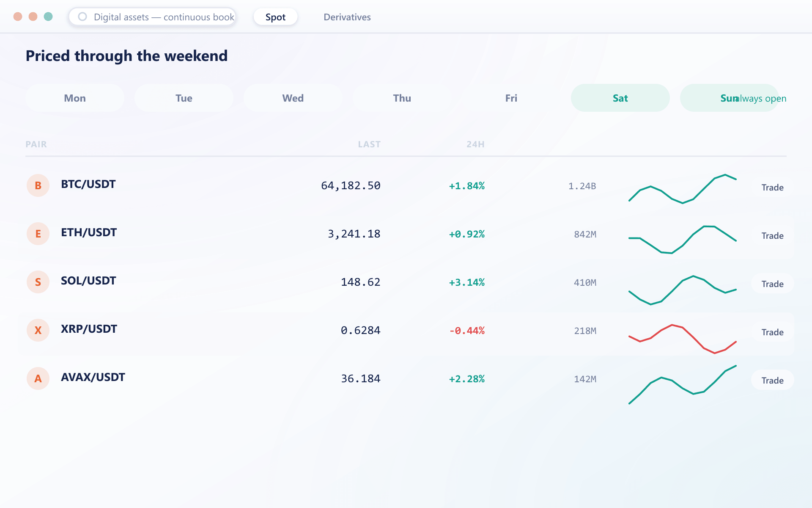Screen dimensions: 812x508
Task: Click the +3.14% change value
Action: click(x=467, y=282)
